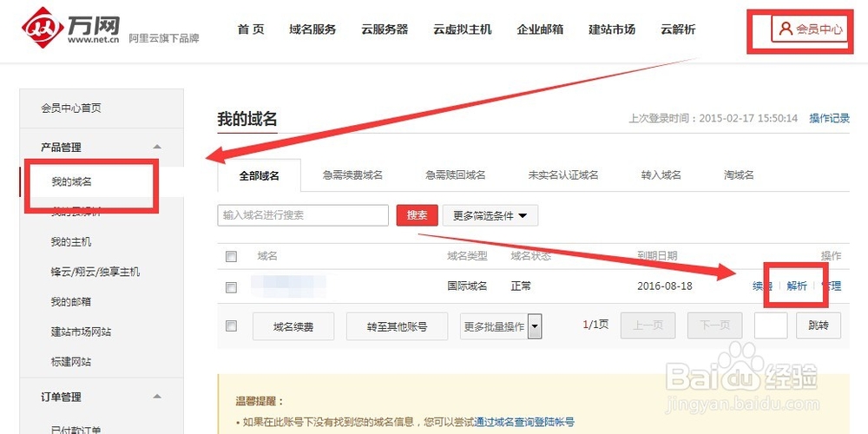
Task: Select 我的主机 in sidebar
Action: pyautogui.click(x=71, y=242)
